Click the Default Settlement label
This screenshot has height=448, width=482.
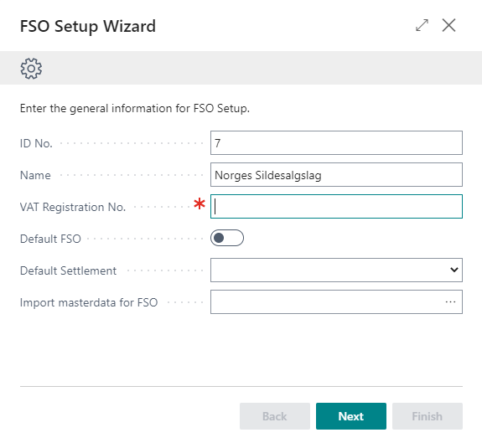point(68,270)
